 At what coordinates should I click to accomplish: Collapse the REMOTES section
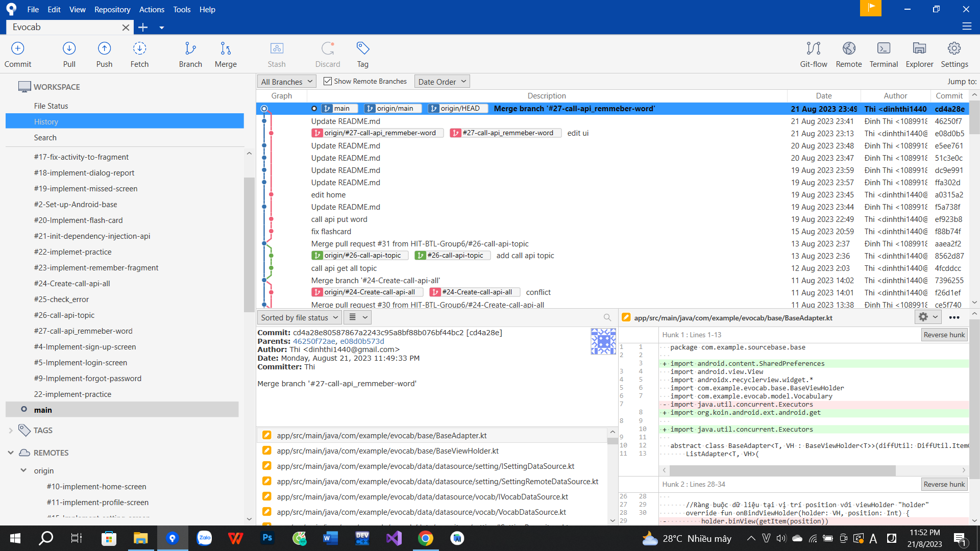click(11, 453)
